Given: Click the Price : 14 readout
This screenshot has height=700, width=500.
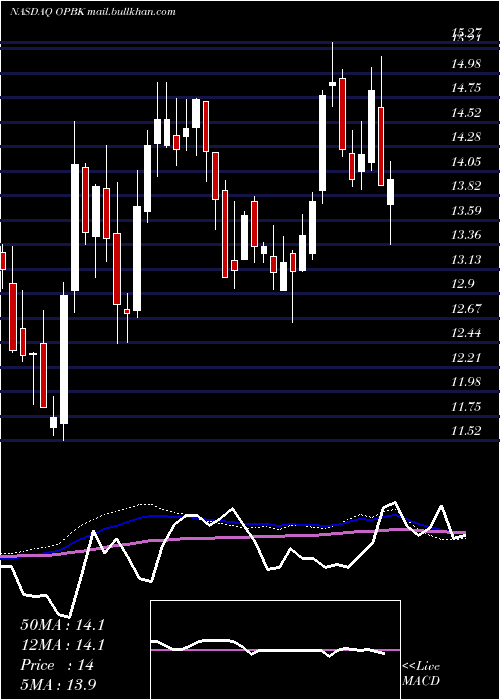Looking at the screenshot, I should pyautogui.click(x=57, y=665).
